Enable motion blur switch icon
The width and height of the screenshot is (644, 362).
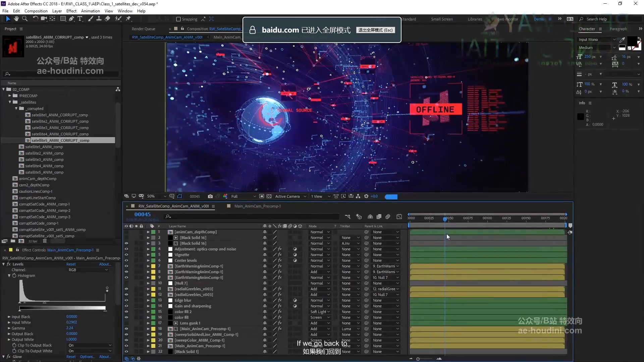click(388, 217)
